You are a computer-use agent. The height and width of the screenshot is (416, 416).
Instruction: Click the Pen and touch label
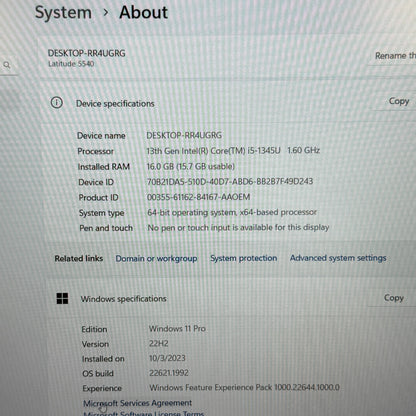coord(106,228)
